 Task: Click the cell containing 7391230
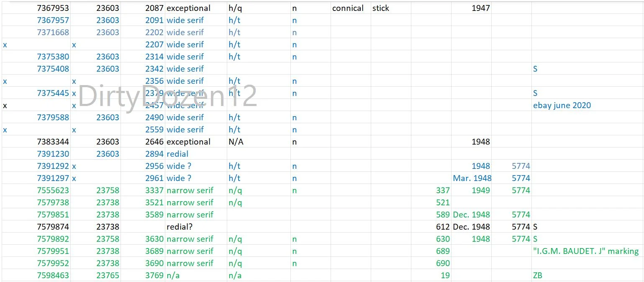(x=53, y=154)
